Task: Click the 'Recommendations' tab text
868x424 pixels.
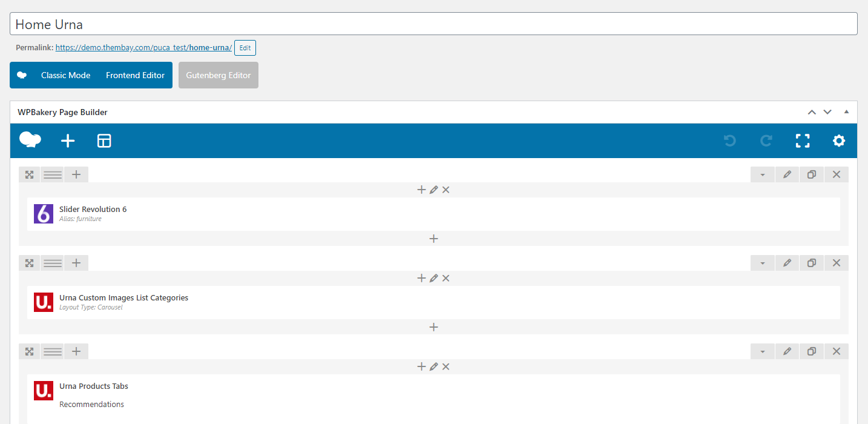Action: tap(91, 405)
